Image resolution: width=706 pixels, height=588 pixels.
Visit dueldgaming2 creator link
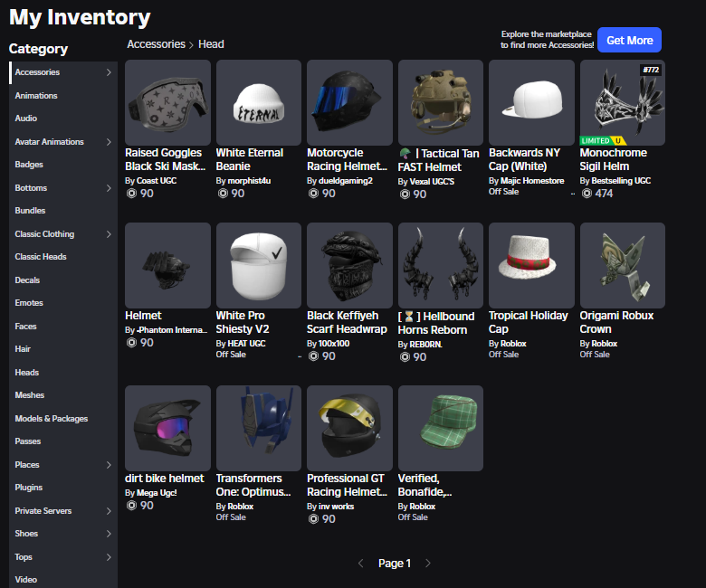tap(346, 181)
